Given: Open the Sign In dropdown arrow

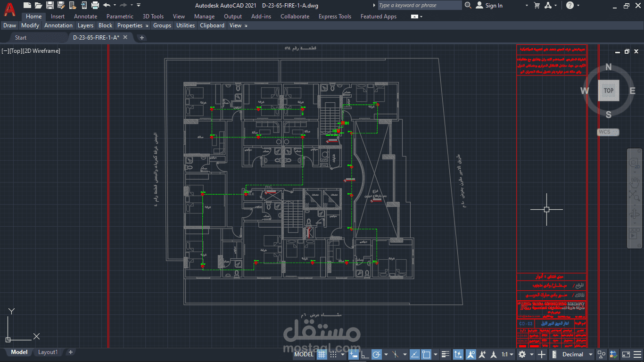Looking at the screenshot, I should (527, 5).
